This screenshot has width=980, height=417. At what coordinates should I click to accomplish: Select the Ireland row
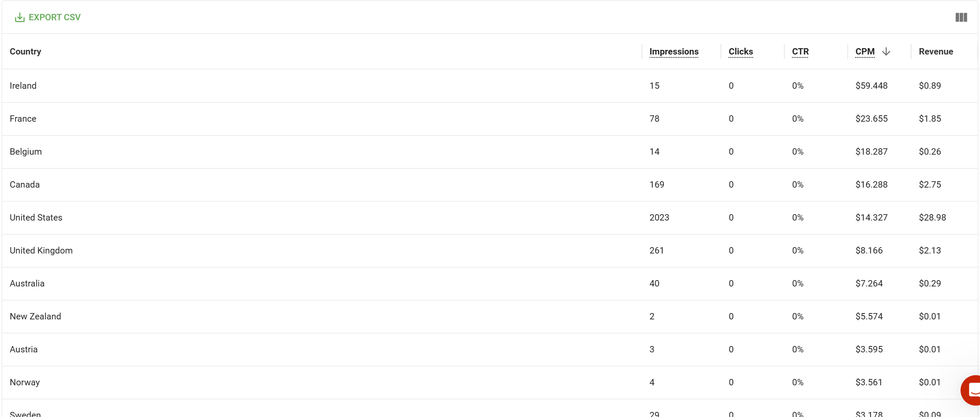coord(490,86)
